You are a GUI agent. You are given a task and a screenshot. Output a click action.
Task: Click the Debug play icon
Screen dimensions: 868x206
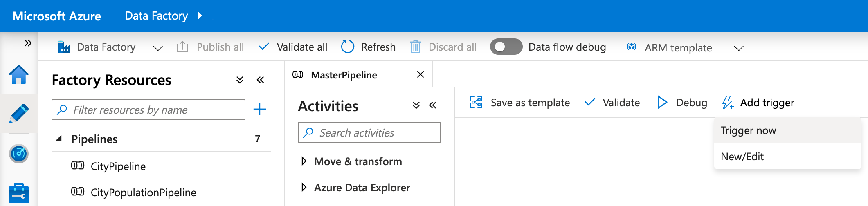(662, 102)
